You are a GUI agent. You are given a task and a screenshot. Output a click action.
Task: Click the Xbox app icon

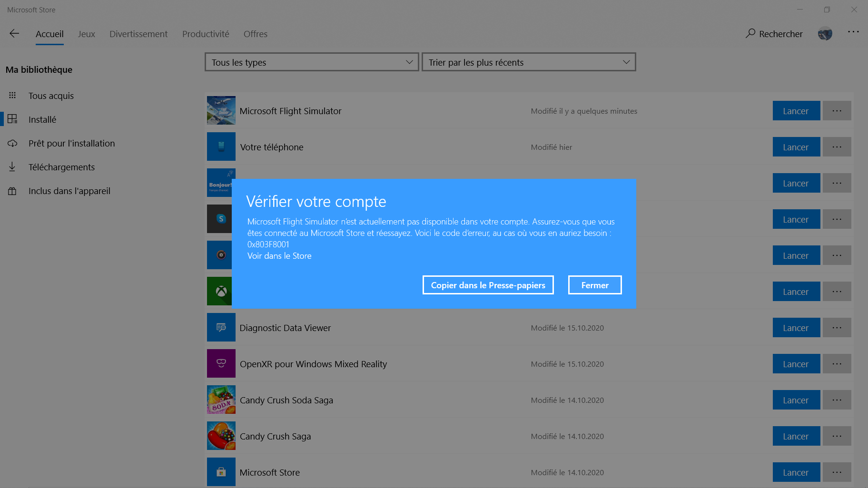pyautogui.click(x=219, y=291)
